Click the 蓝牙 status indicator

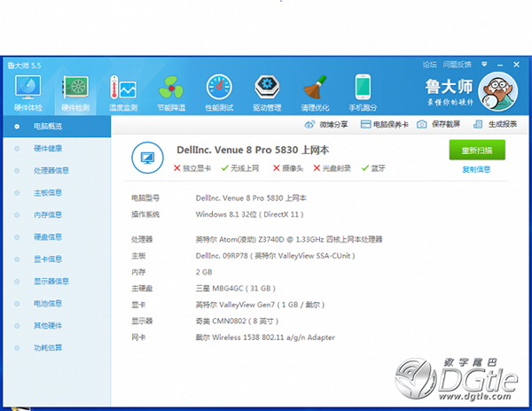pos(373,168)
